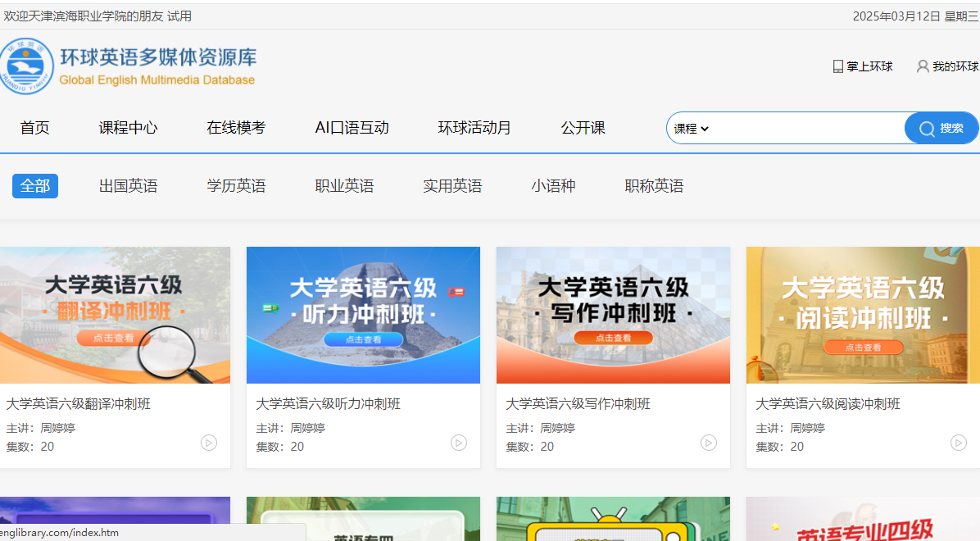
Task: Select the 出国英语 category filter
Action: point(129,186)
